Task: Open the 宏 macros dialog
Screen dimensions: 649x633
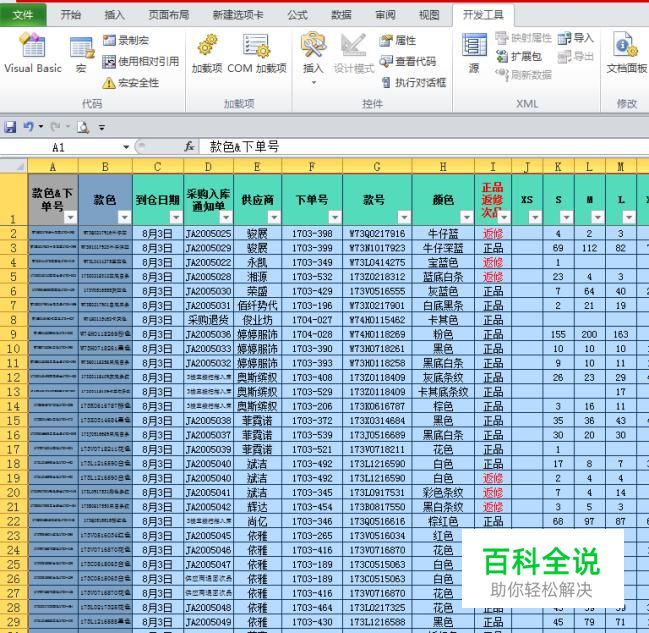Action: click(x=82, y=55)
